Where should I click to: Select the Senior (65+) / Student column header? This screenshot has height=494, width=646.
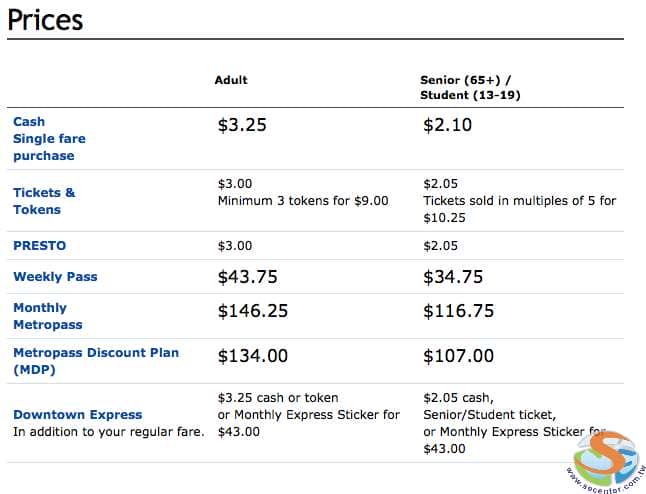(x=470, y=87)
